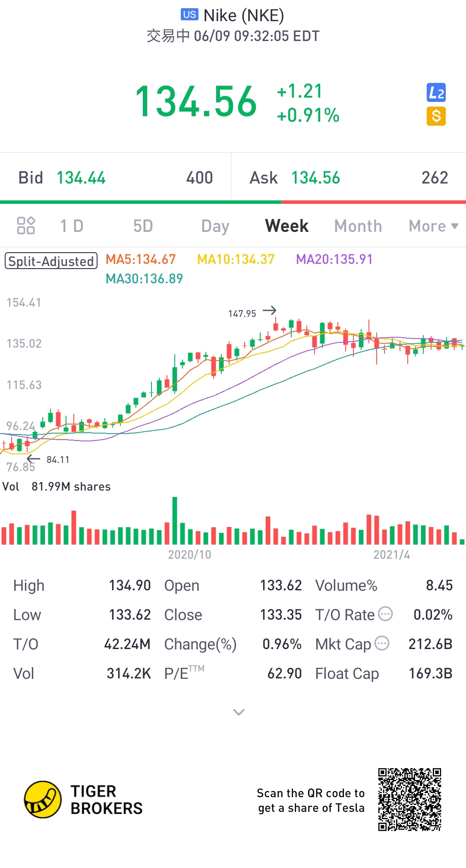
Task: Tap the Open value 133.62
Action: pos(281,586)
